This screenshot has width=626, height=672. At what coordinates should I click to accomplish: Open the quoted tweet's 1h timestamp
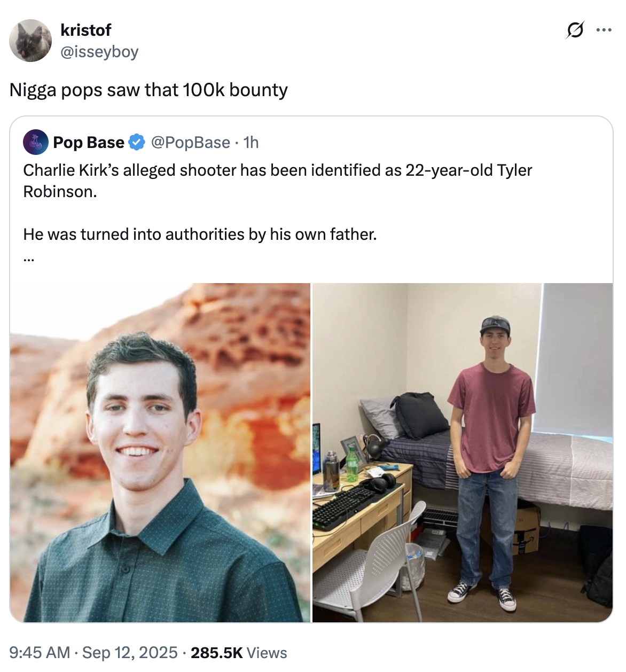point(251,143)
